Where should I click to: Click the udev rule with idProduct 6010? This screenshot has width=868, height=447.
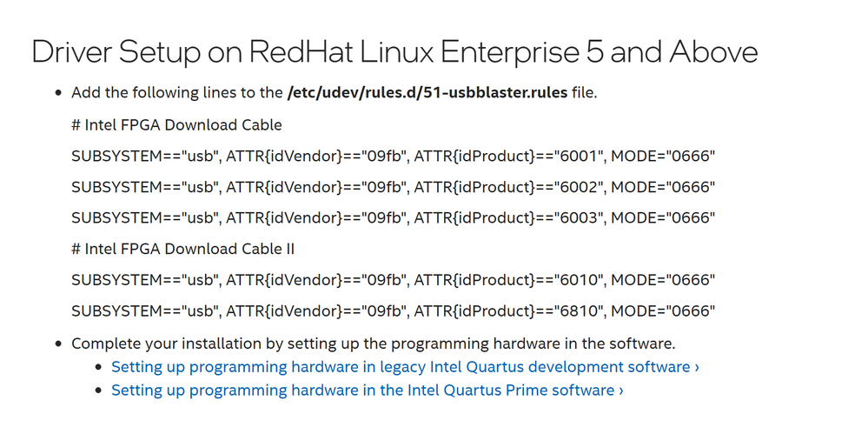click(x=393, y=280)
